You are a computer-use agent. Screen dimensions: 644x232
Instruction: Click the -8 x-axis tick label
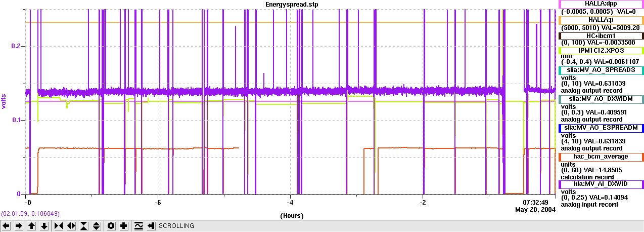[x=28, y=202]
